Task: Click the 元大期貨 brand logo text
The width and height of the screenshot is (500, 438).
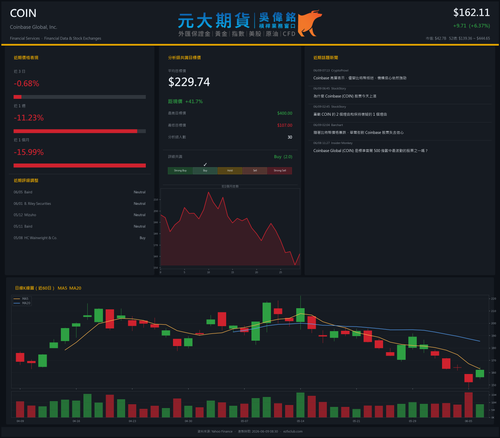Action: (213, 21)
